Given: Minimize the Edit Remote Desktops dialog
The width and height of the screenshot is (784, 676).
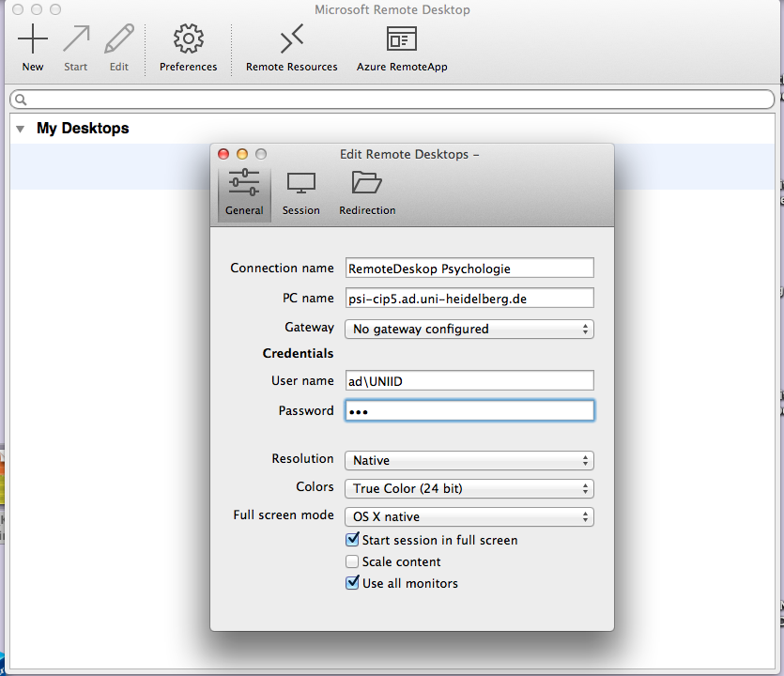Looking at the screenshot, I should point(242,154).
